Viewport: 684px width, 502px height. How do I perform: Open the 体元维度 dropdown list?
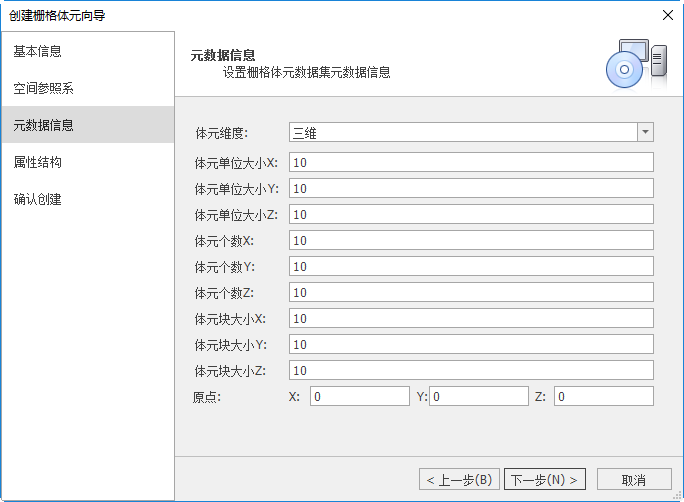pos(644,132)
